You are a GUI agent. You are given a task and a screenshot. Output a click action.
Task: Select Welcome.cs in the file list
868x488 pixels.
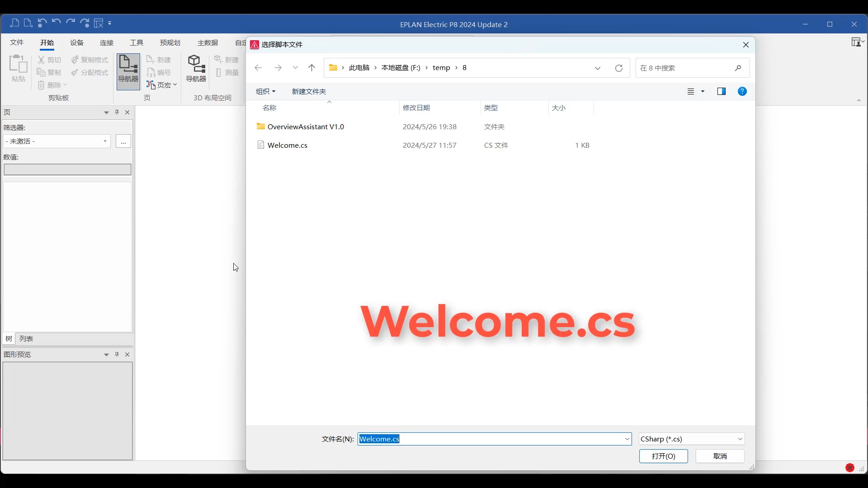(288, 145)
